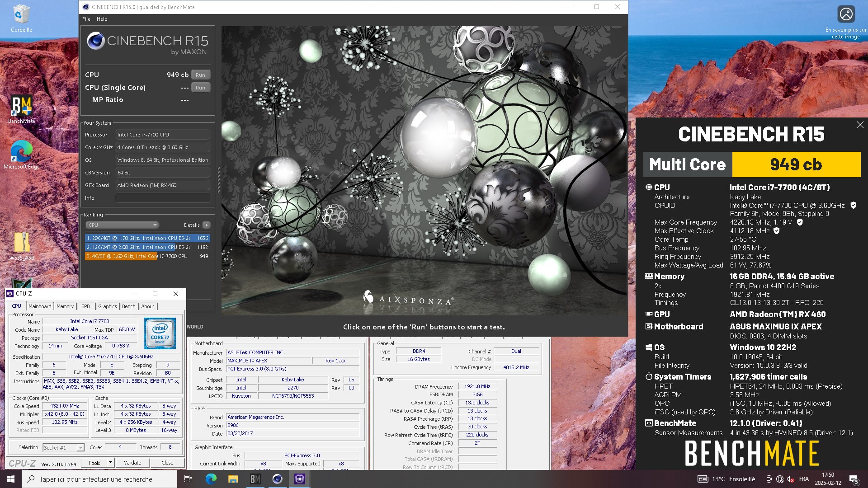Open the BenchMate desktop shortcut
The height and width of the screenshot is (488, 868).
21,108
